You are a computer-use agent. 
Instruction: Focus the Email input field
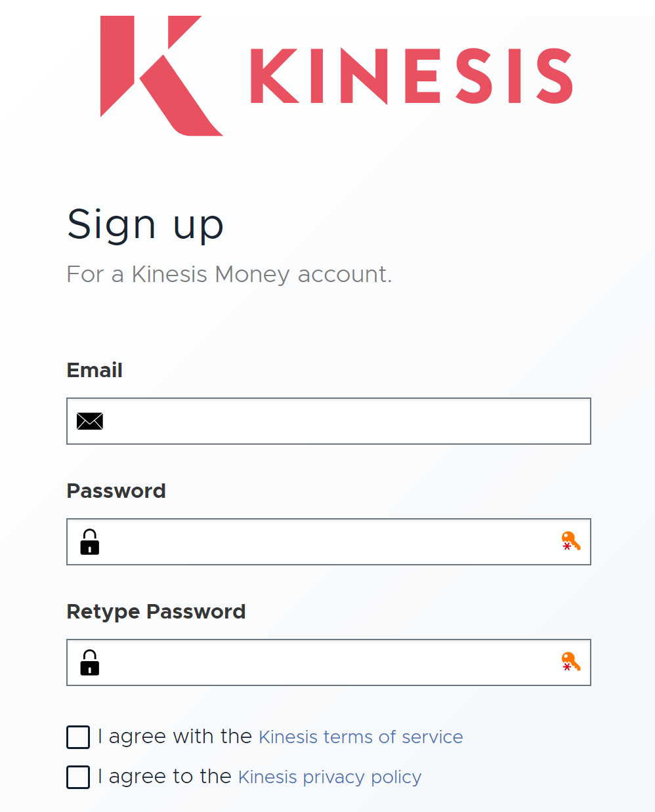click(x=329, y=421)
